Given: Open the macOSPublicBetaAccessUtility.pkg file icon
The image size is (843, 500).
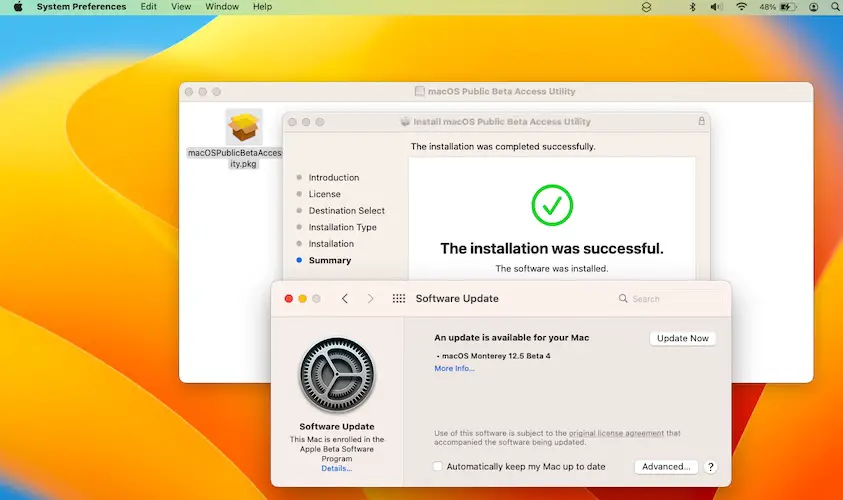Looking at the screenshot, I should (x=244, y=128).
